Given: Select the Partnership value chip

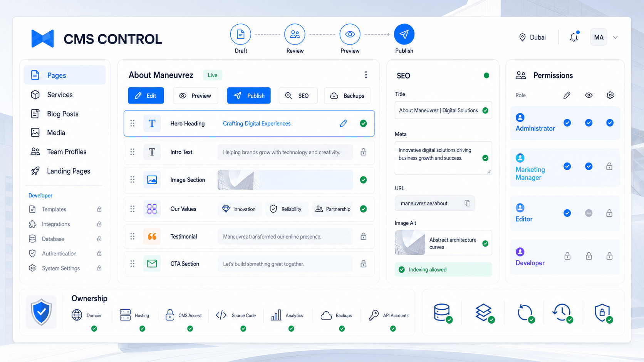Looking at the screenshot, I should click(333, 209).
